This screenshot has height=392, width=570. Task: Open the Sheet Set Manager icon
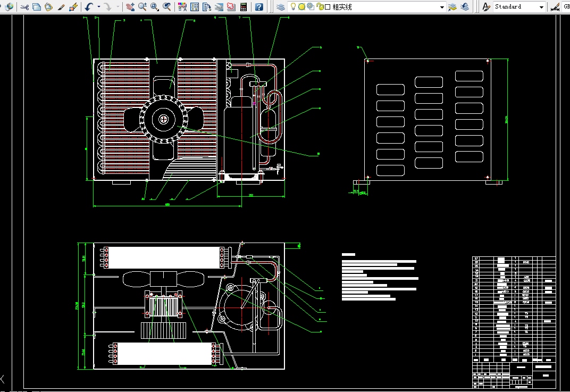pos(219,6)
